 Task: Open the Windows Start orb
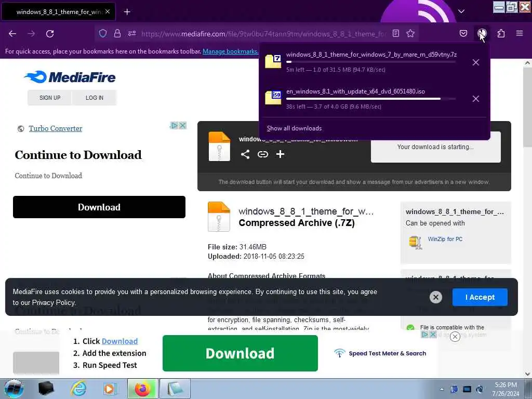click(x=14, y=389)
